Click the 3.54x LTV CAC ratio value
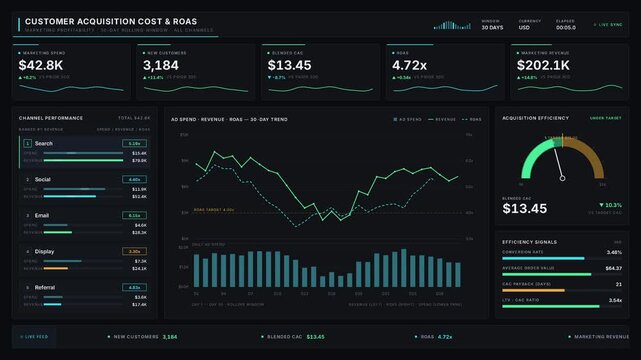Viewport: 641px width, 360px height. [x=615, y=300]
